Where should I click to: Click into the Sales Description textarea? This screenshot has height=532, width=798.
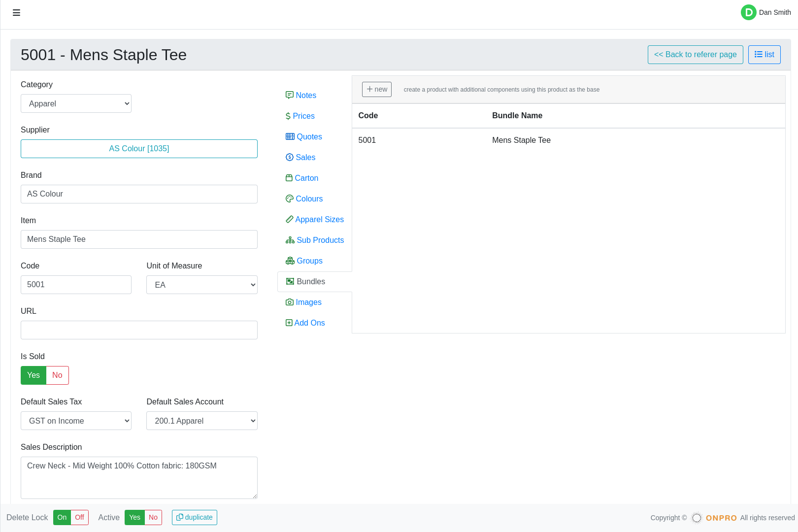(139, 478)
